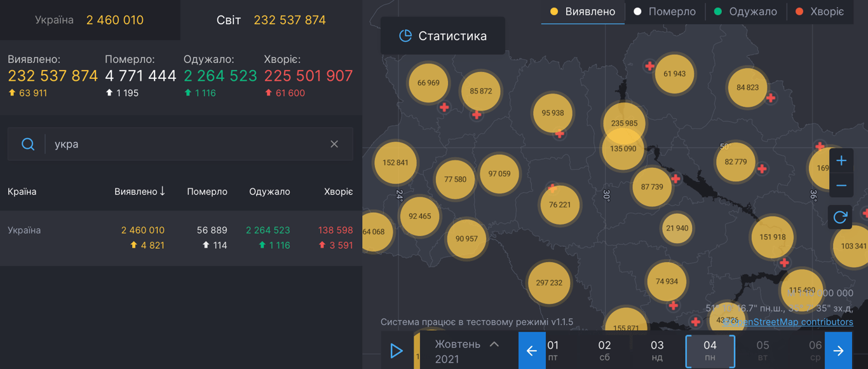The image size is (868, 369).
Task: Sort table by Країна column
Action: tap(22, 191)
